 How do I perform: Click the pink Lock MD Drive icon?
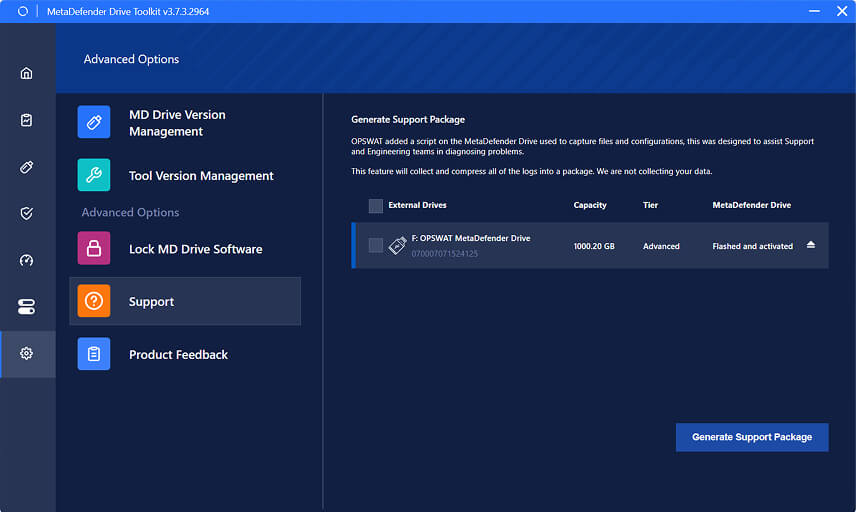pos(94,248)
